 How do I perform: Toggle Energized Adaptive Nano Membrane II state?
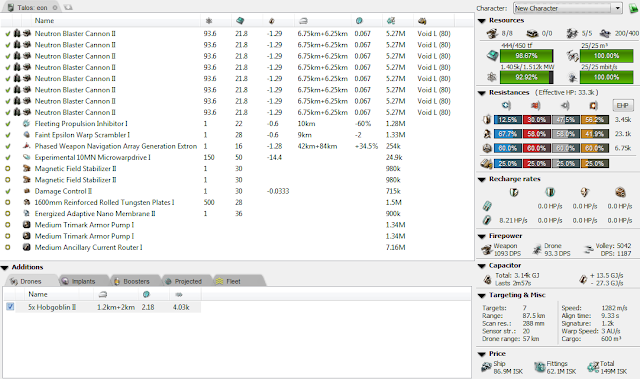coord(7,214)
